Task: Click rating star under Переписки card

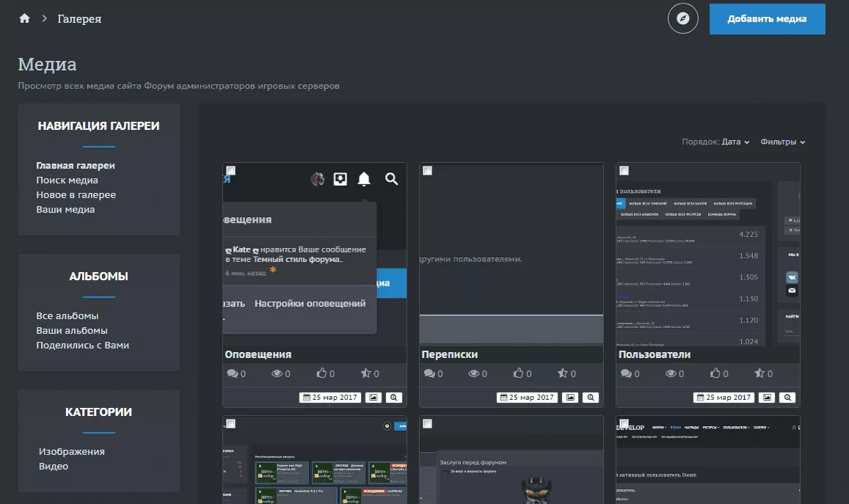Action: coord(563,373)
